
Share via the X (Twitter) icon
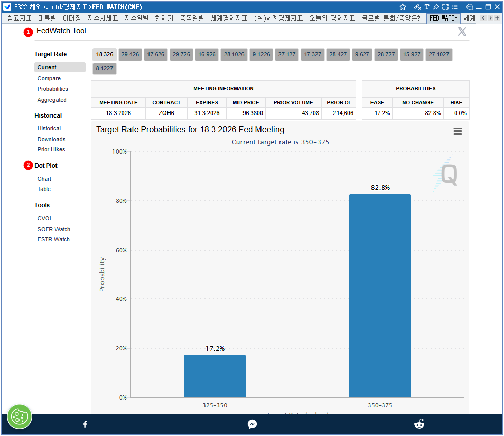(x=462, y=32)
